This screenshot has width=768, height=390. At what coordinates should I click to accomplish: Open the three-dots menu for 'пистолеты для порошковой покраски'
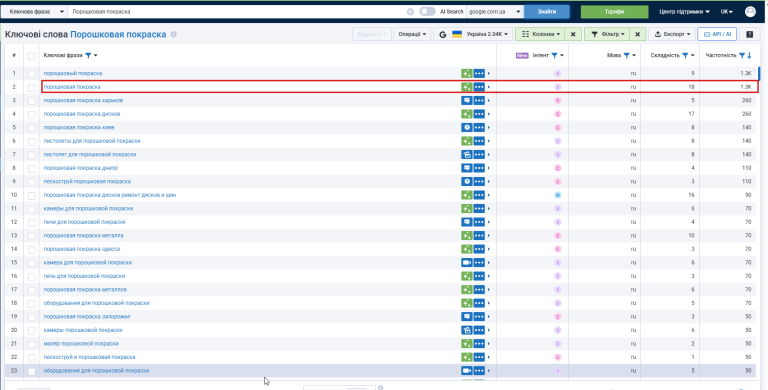click(x=479, y=141)
